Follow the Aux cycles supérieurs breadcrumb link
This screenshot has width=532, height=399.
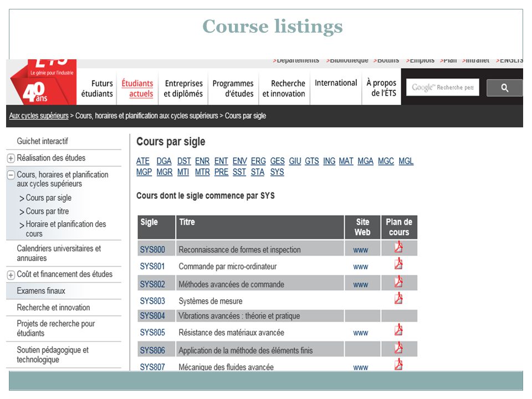39,116
